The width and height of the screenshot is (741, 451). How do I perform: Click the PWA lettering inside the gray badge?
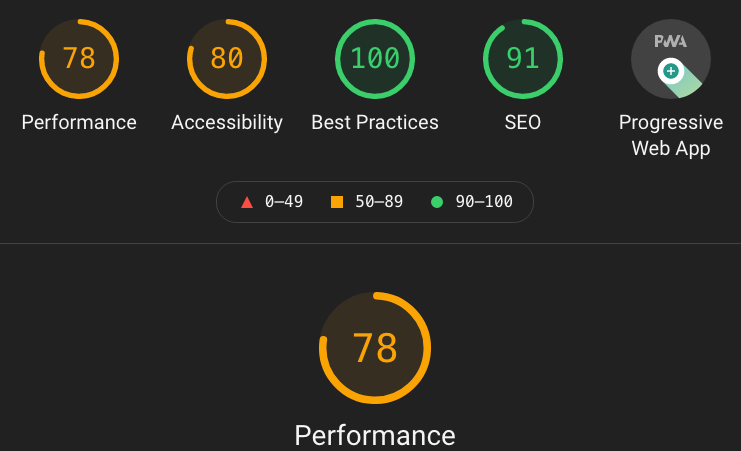[670, 42]
